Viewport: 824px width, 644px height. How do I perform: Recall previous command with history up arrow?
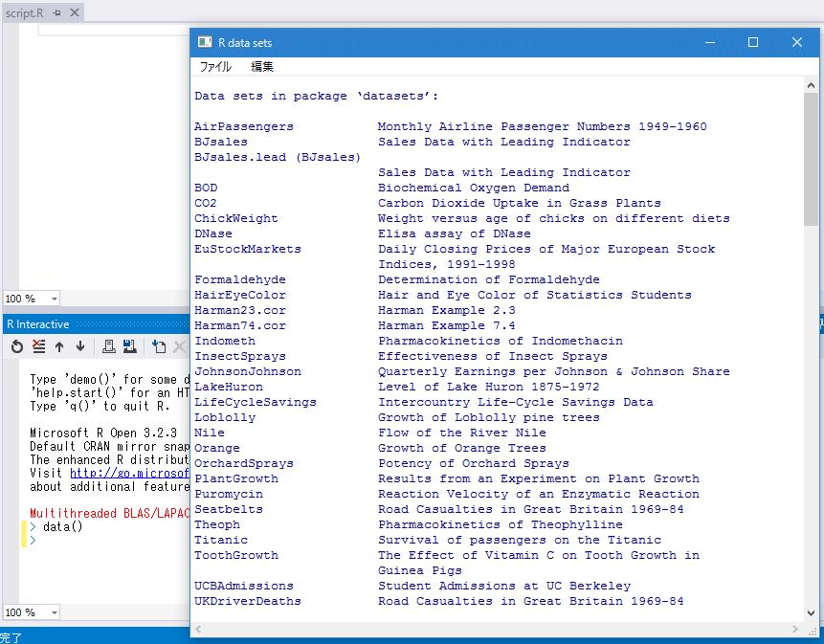pyautogui.click(x=60, y=346)
